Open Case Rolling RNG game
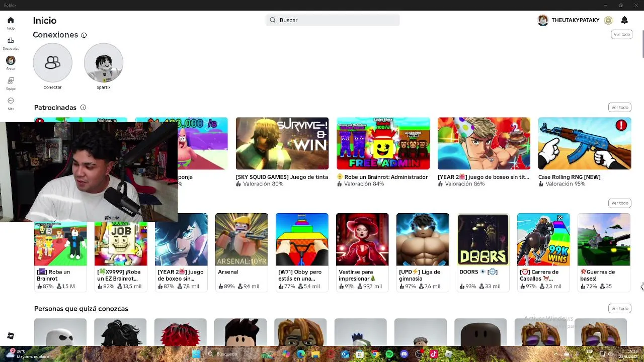The image size is (644, 362). tap(585, 143)
